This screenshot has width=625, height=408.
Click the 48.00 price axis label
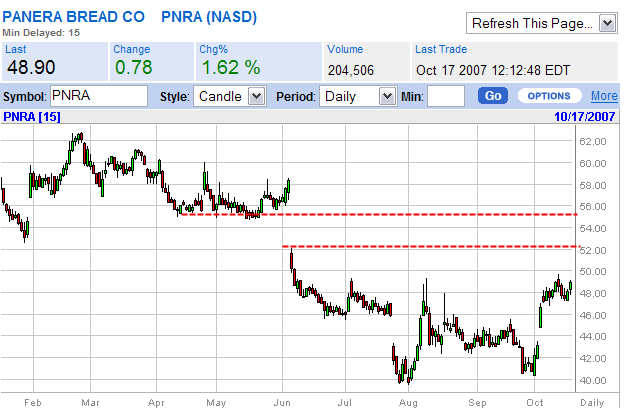pyautogui.click(x=593, y=294)
